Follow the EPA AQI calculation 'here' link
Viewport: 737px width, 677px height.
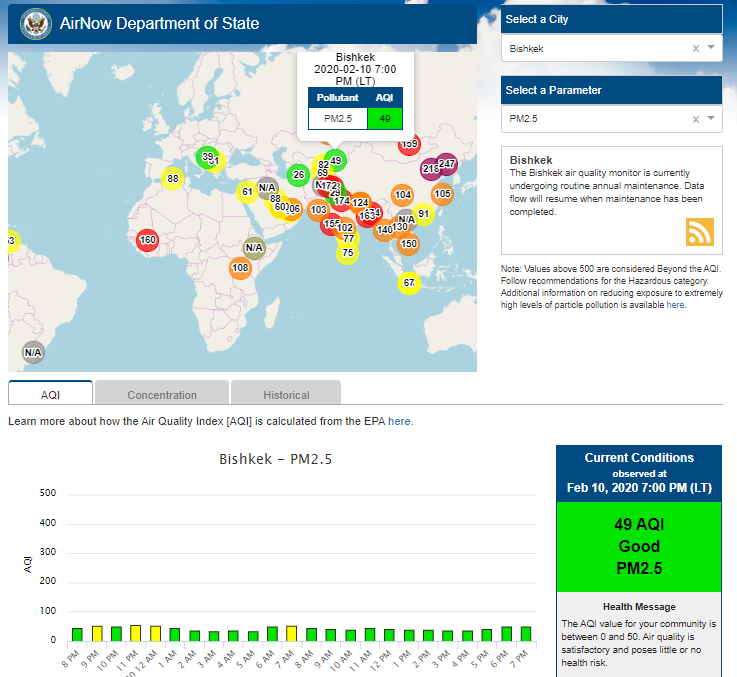tap(400, 421)
